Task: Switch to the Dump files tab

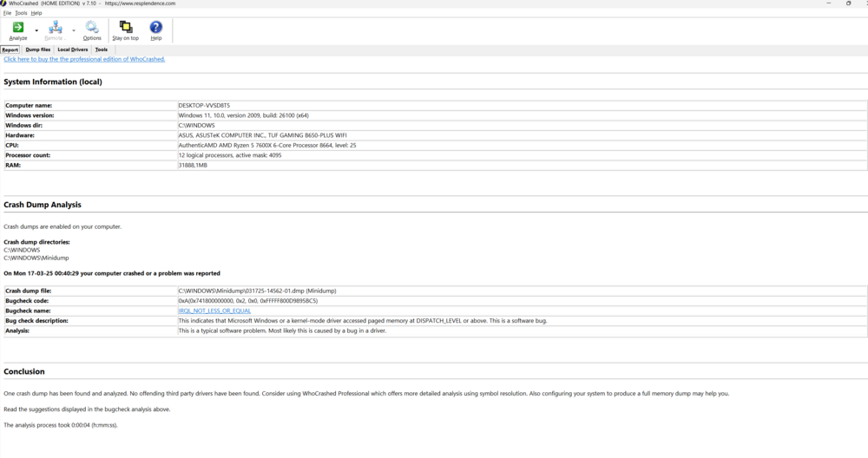Action: pyautogui.click(x=38, y=49)
